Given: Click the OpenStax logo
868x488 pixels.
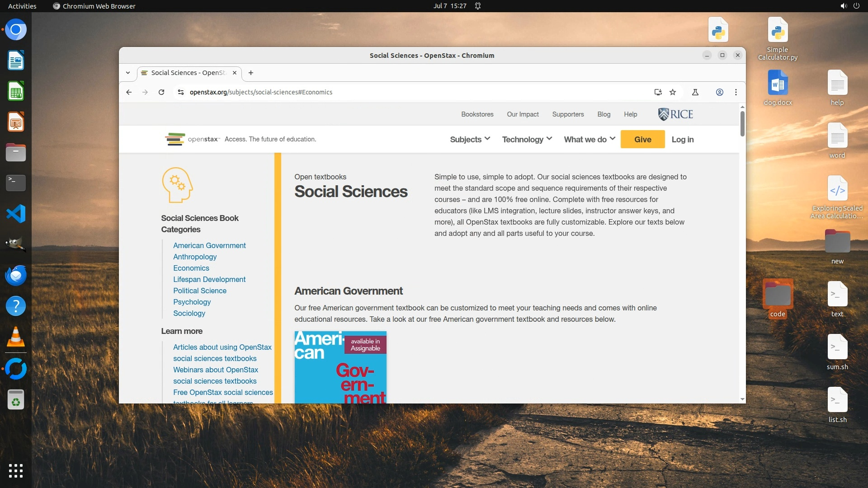Looking at the screenshot, I should 193,139.
